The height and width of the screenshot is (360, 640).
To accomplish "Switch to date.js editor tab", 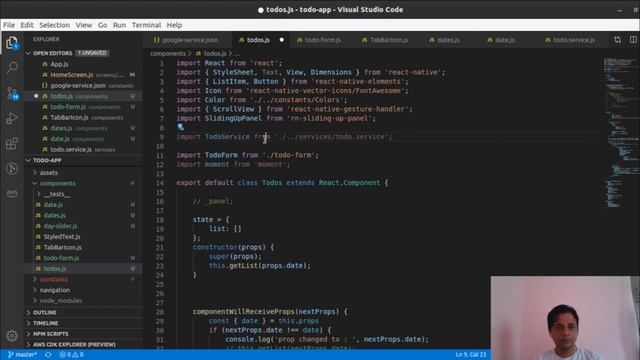I will [501, 40].
